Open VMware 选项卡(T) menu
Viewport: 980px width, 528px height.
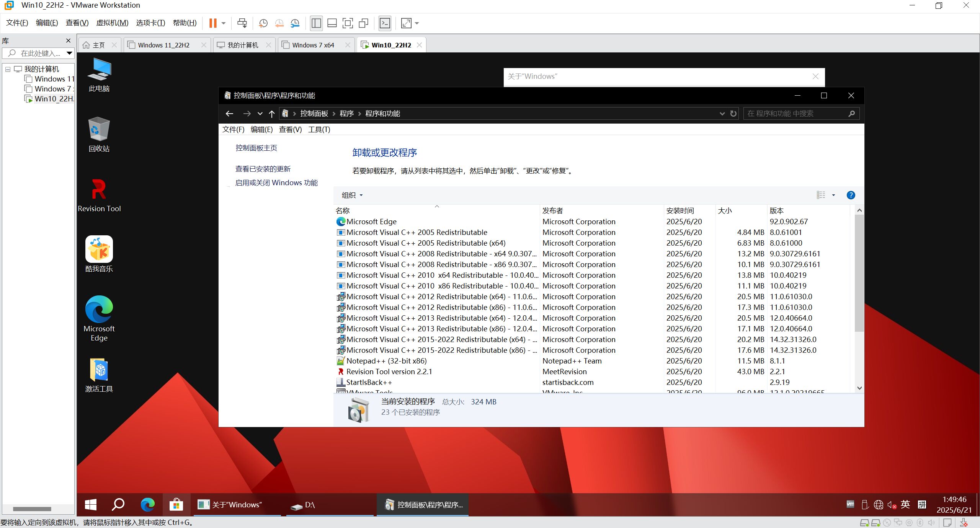pos(150,23)
